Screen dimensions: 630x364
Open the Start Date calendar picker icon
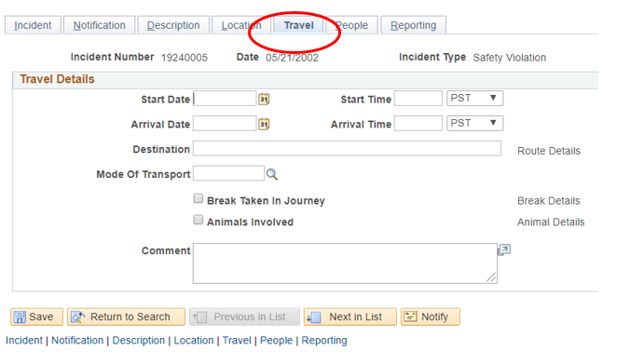pyautogui.click(x=264, y=99)
